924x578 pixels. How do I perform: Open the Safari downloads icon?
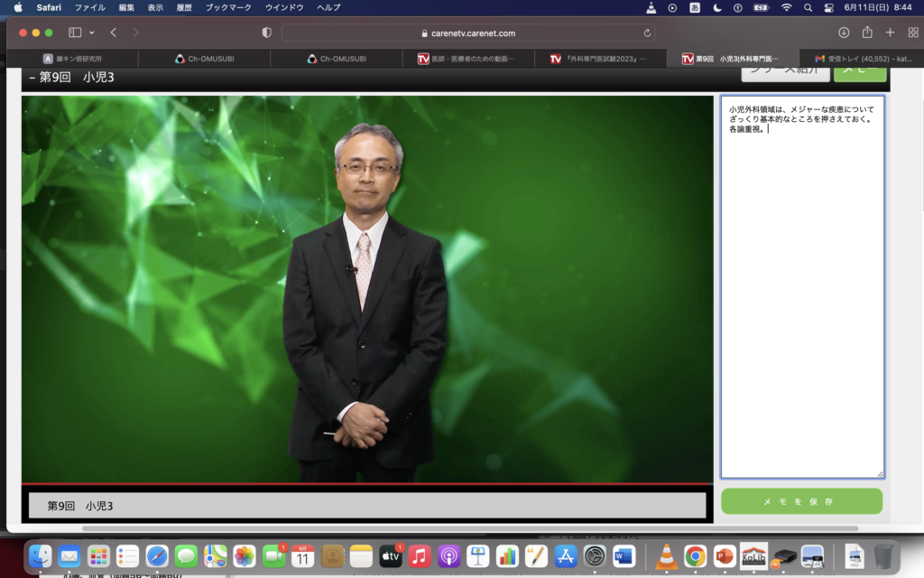click(844, 33)
